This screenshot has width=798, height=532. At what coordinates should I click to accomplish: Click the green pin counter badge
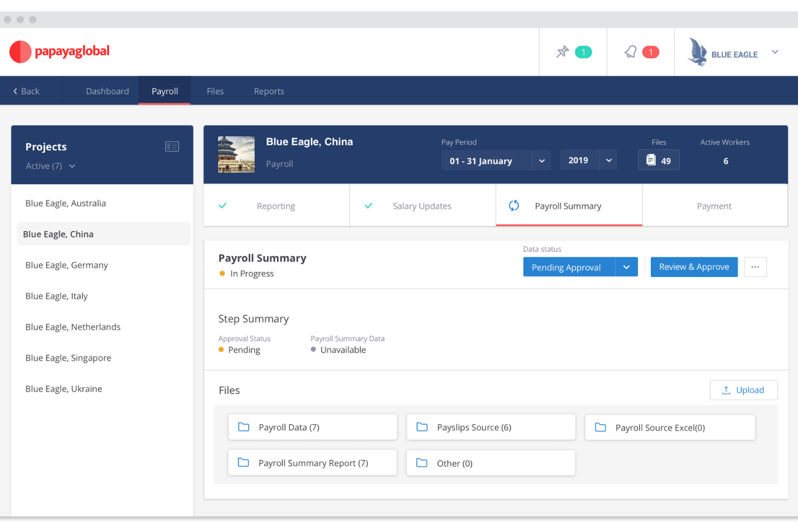pyautogui.click(x=583, y=52)
